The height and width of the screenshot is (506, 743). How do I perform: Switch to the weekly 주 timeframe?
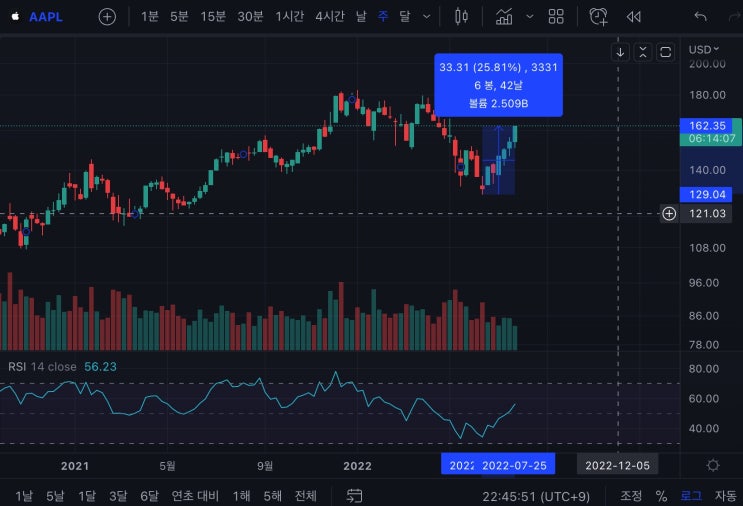[x=383, y=17]
